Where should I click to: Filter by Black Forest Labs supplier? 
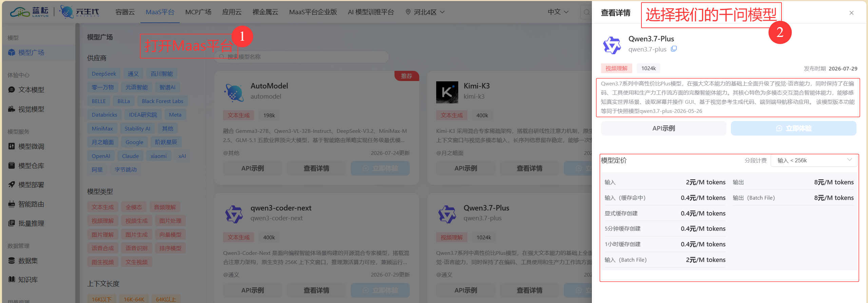(x=162, y=101)
